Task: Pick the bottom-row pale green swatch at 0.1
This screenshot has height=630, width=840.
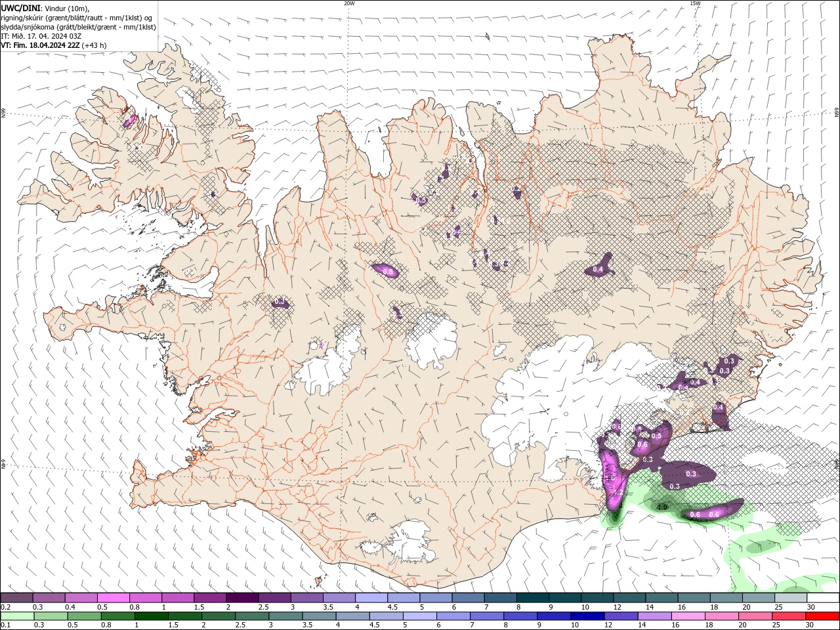Action: click(x=16, y=616)
